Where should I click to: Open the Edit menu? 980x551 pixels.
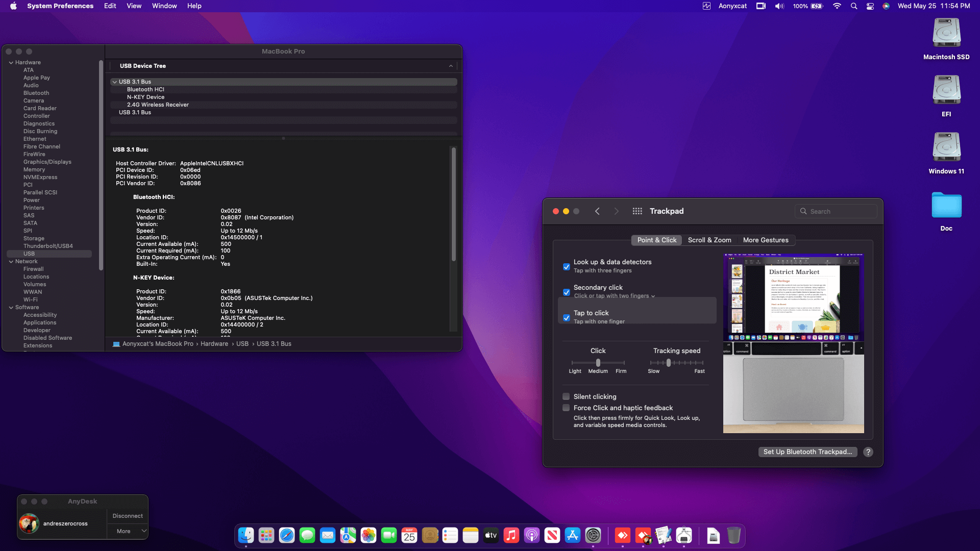tap(110, 6)
